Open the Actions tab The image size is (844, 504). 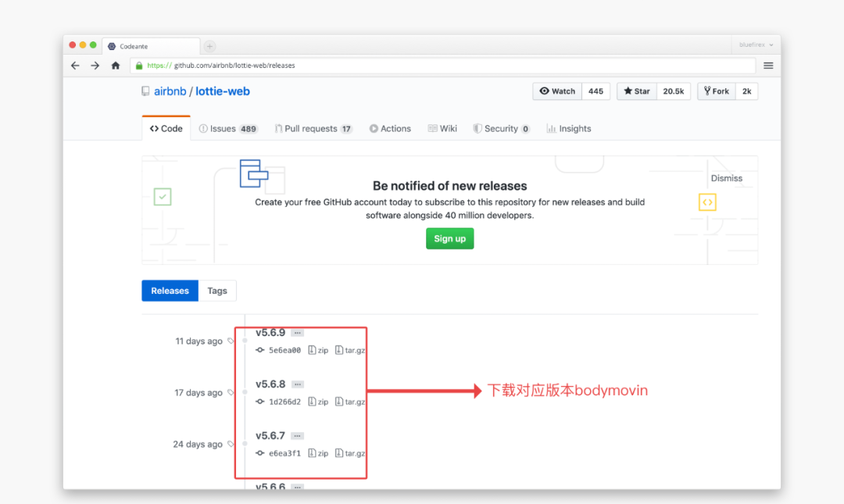pos(390,129)
